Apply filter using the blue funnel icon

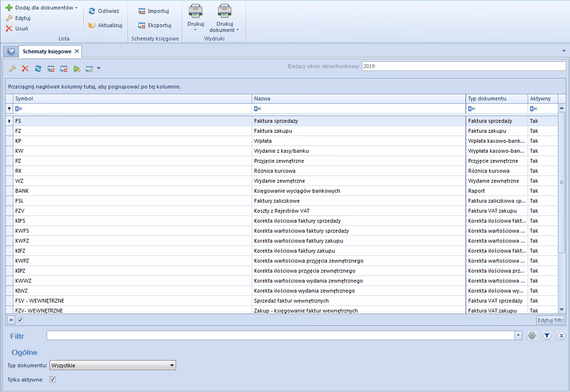547,335
